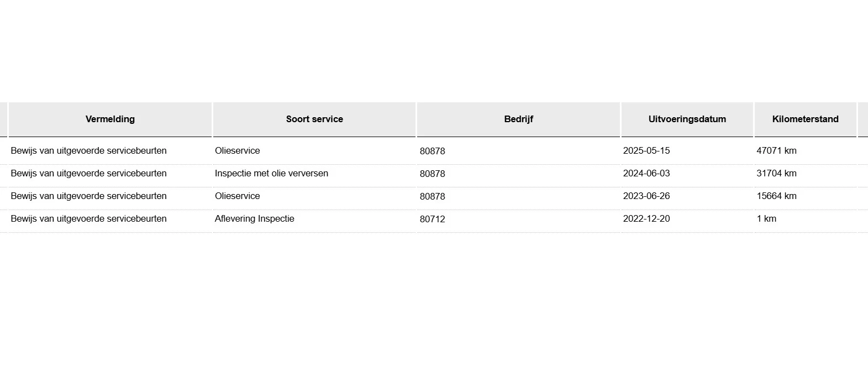Click the 15664 km mileage cell
868x366 pixels.
click(x=776, y=196)
